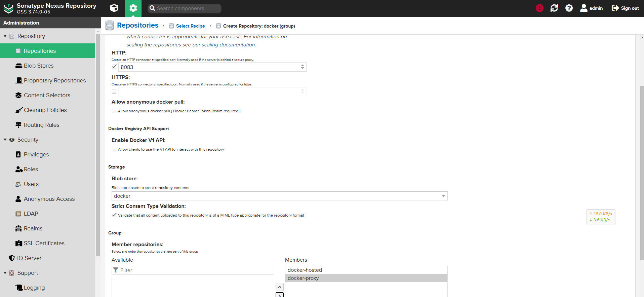The height and width of the screenshot is (297, 644).
Task: Click the LDAP book icon
Action: 18,214
